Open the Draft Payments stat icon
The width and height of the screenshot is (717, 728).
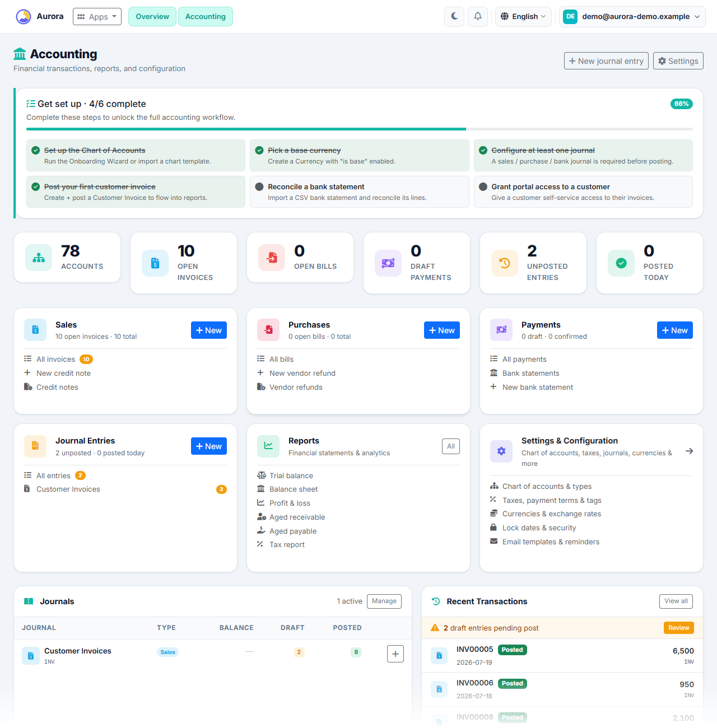tap(388, 263)
